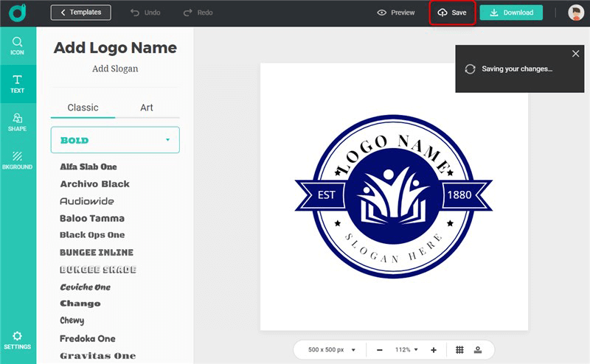Open Settings gear in sidebar

click(17, 340)
